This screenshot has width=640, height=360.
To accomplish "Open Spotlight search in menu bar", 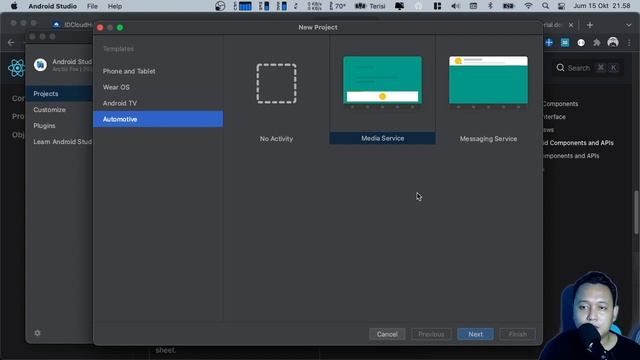I will click(x=545, y=6).
